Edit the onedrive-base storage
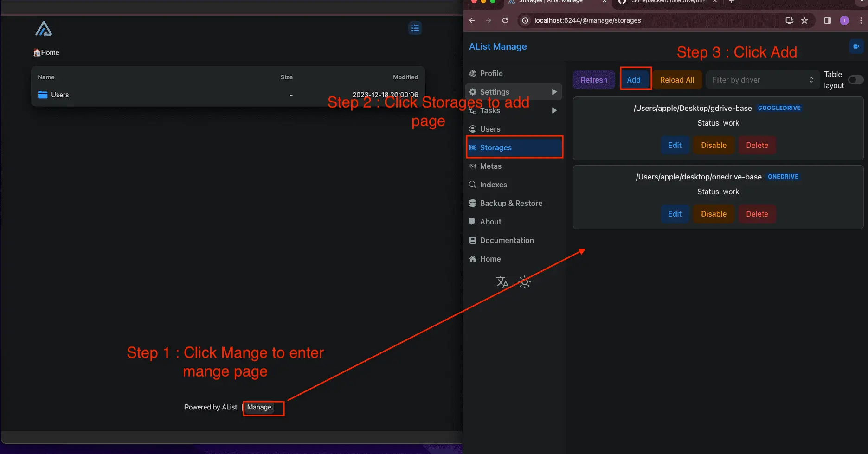The image size is (868, 454). point(675,214)
